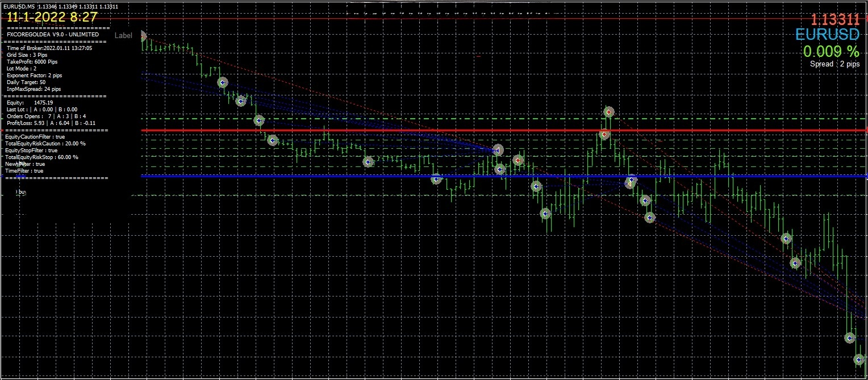Click the first buy arrow marker after the Label text

tap(223, 82)
